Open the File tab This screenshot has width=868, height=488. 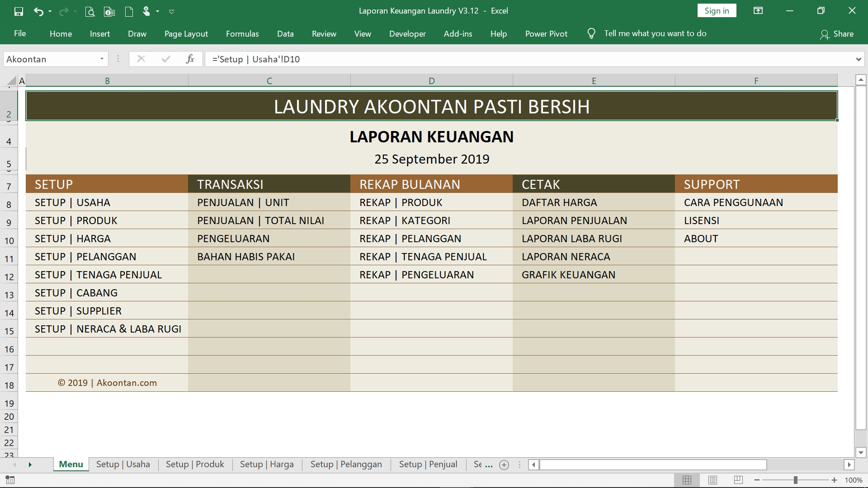pos(20,33)
